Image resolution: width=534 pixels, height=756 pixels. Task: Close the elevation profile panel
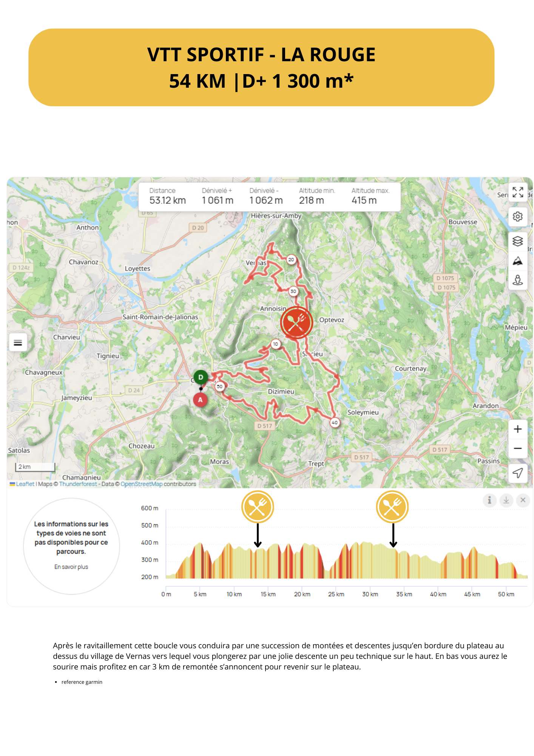523,500
